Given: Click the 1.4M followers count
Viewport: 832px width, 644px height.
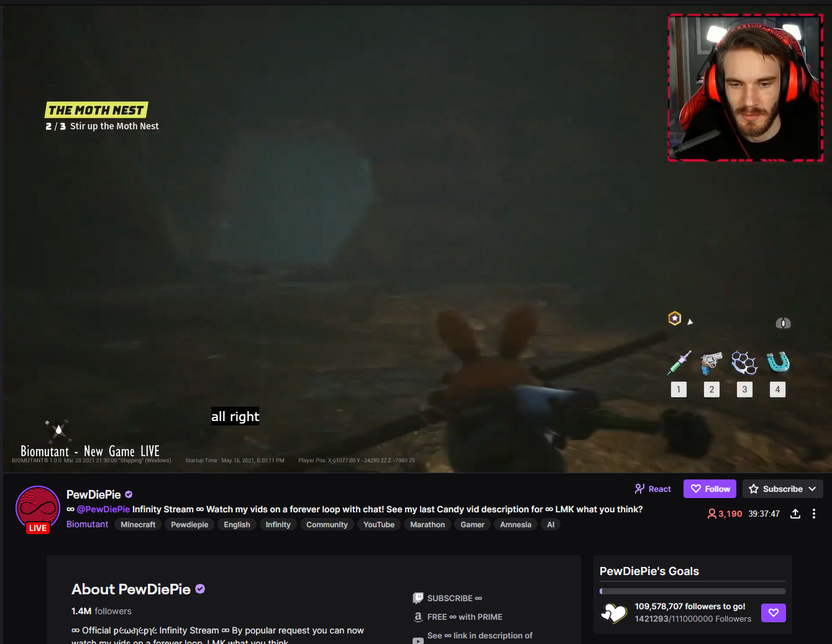Looking at the screenshot, I should pos(101,611).
